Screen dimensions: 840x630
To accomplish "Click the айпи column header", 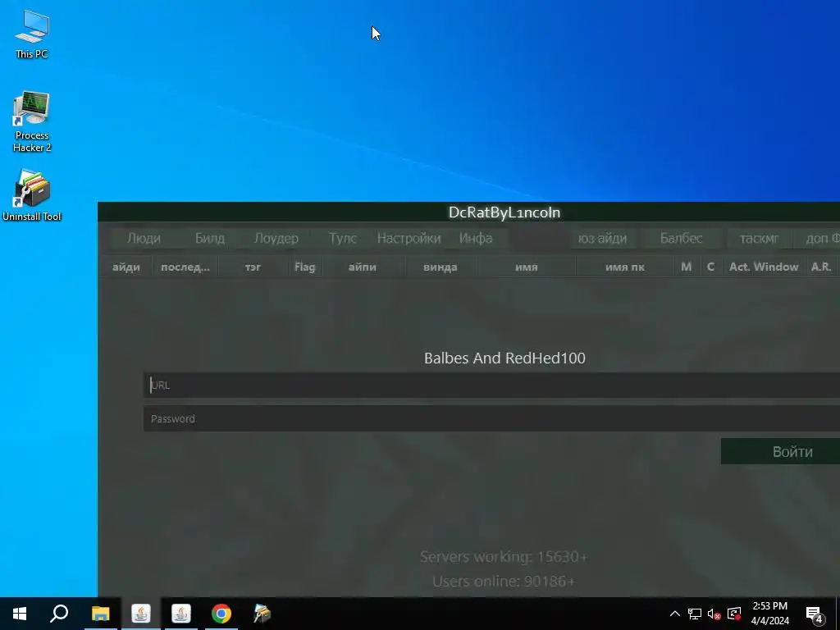I will 362,267.
